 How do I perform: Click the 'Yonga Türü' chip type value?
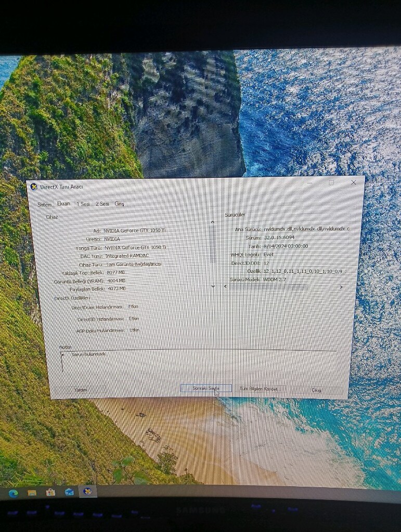tap(135, 247)
